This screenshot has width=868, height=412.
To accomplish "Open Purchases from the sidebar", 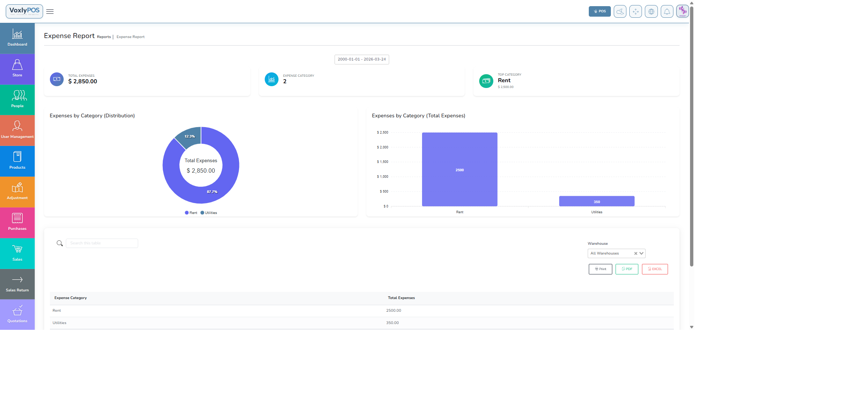I will pos(17,222).
